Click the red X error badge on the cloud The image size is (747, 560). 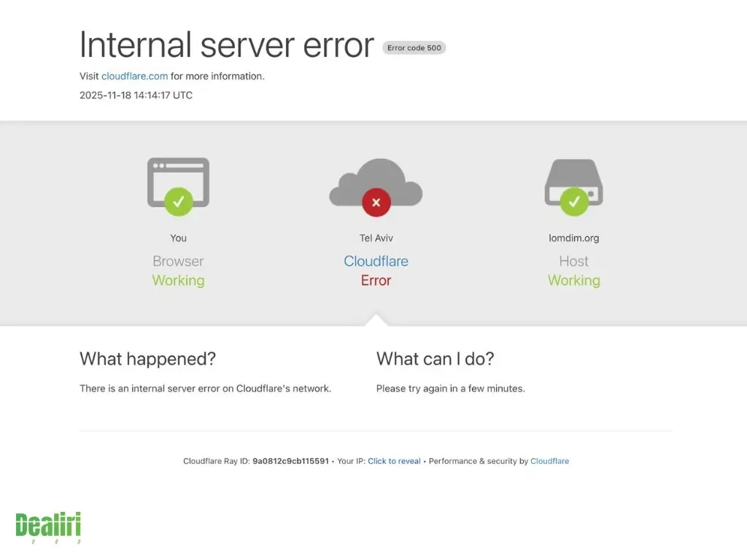pyautogui.click(x=376, y=202)
